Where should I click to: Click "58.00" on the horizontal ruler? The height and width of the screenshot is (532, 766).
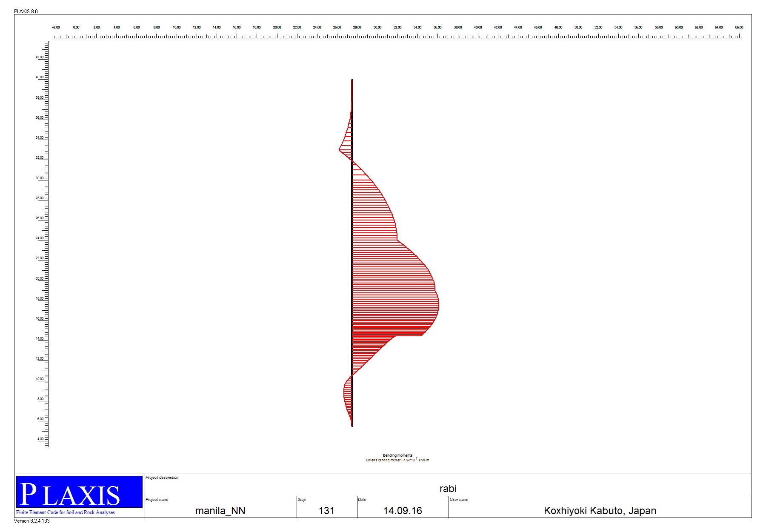coord(659,27)
